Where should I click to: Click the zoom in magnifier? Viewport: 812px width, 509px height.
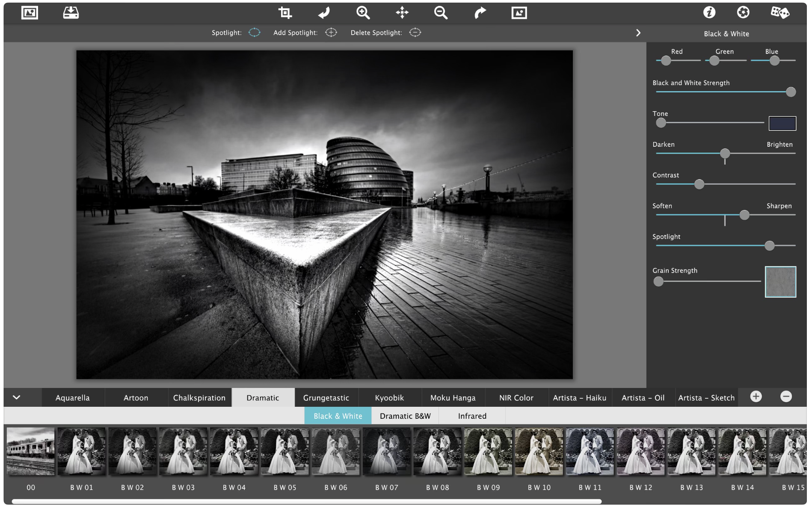[x=363, y=13]
